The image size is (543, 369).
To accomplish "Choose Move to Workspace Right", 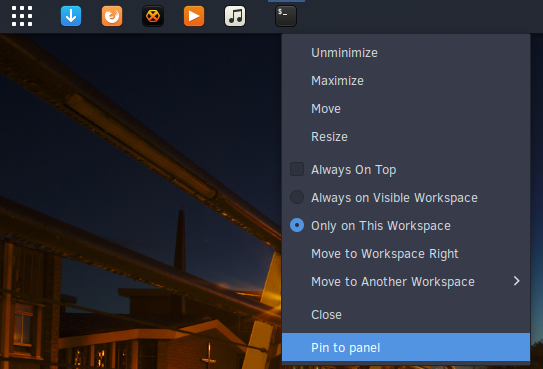I will click(x=406, y=254).
